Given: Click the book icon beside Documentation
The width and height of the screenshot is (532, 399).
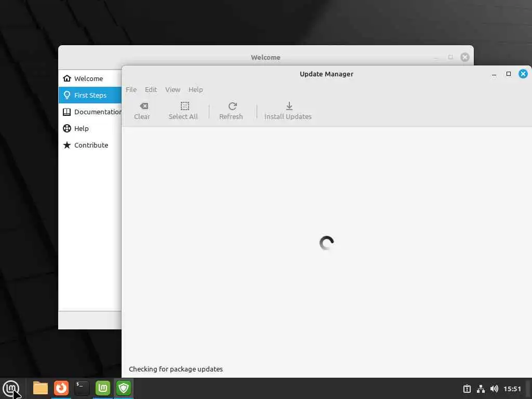Looking at the screenshot, I should coord(67,112).
